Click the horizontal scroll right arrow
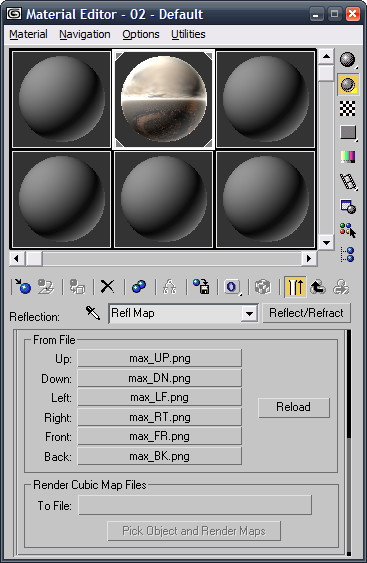Image resolution: width=367 pixels, height=563 pixels. [309, 259]
